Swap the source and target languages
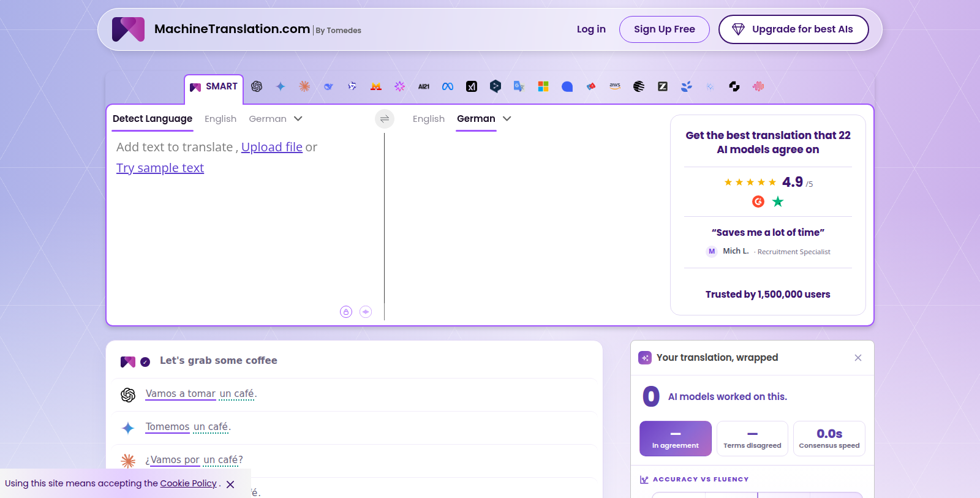Viewport: 980px width, 498px height. coord(385,119)
